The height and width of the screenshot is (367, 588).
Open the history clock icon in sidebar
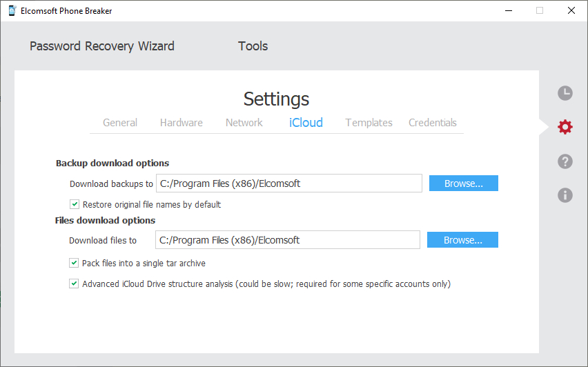565,94
